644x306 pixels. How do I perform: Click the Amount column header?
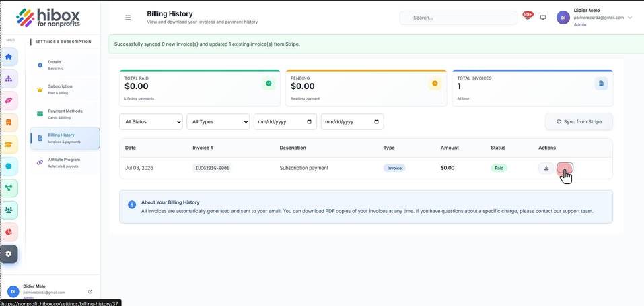click(x=450, y=148)
